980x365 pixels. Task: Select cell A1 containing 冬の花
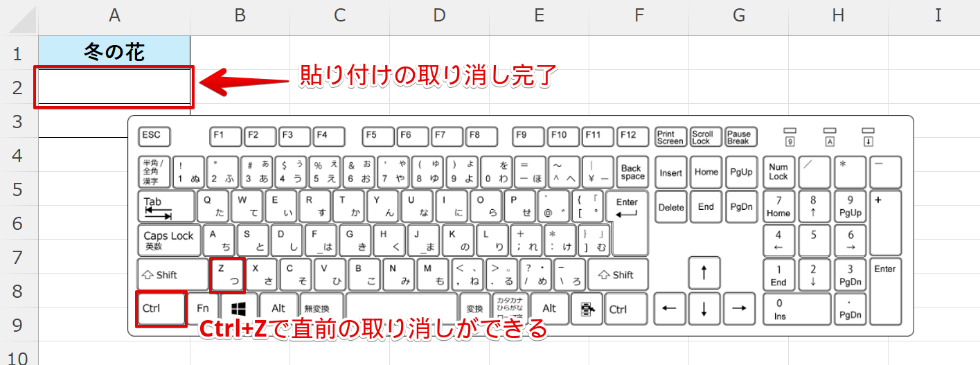(114, 53)
